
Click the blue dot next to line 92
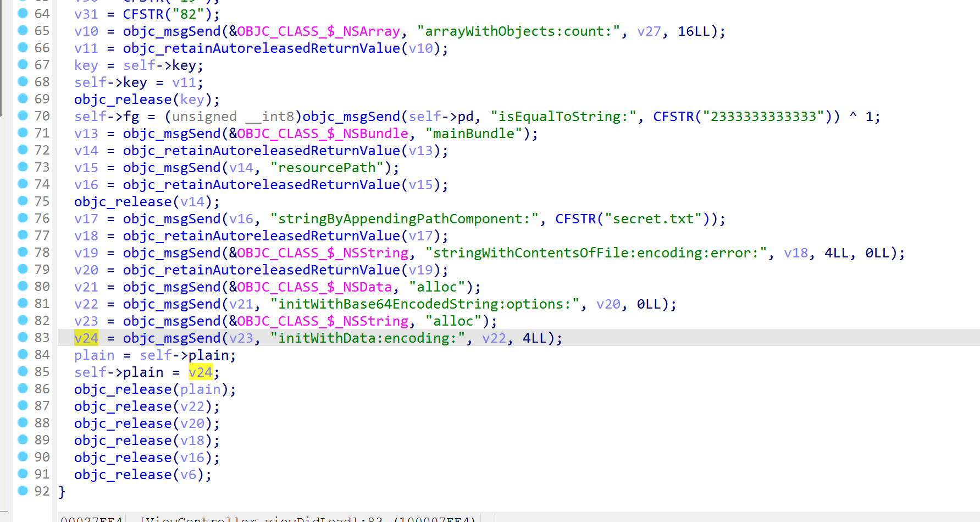point(23,490)
